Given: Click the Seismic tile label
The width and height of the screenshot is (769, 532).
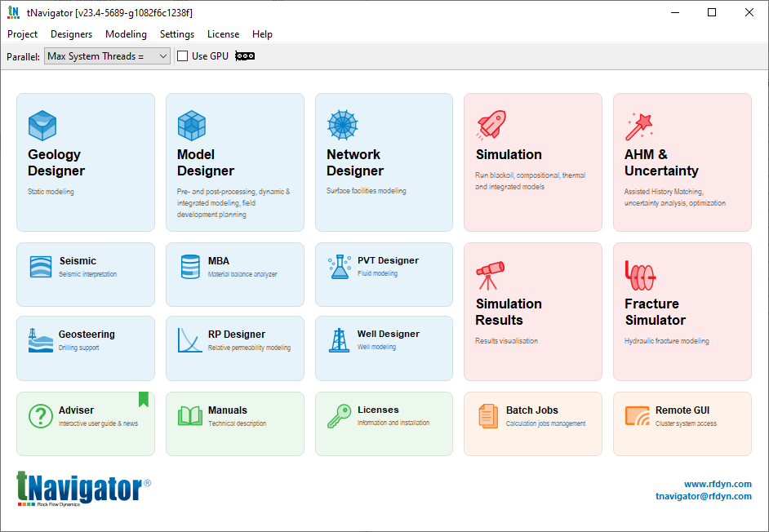Looking at the screenshot, I should (78, 261).
